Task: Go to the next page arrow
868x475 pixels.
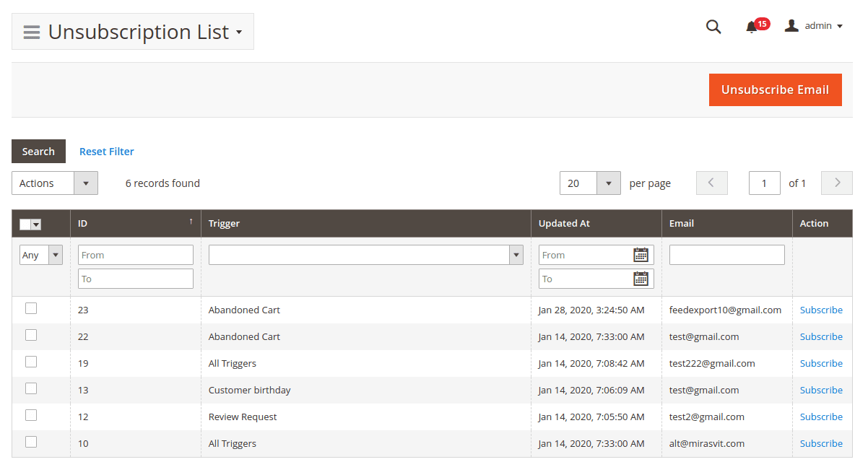Action: (837, 183)
